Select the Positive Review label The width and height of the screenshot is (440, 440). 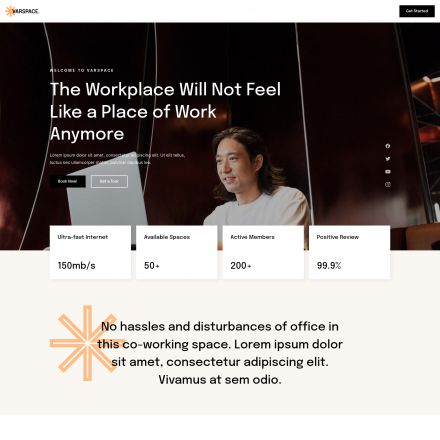coord(338,237)
